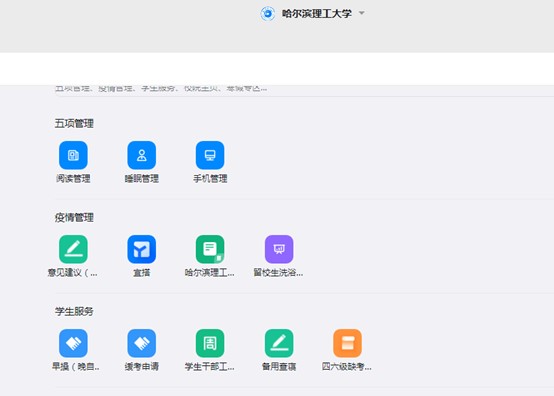Click the 四六级缺考... label text

[x=347, y=367]
